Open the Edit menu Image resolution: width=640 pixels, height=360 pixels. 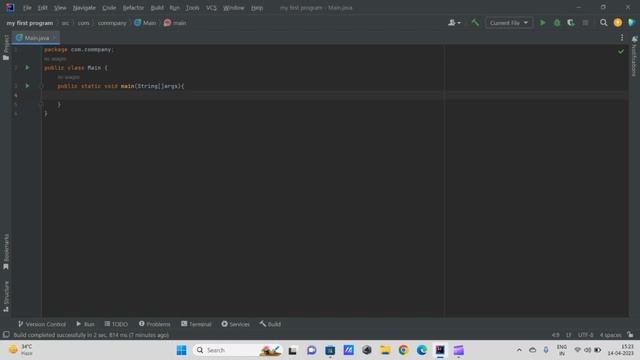42,8
